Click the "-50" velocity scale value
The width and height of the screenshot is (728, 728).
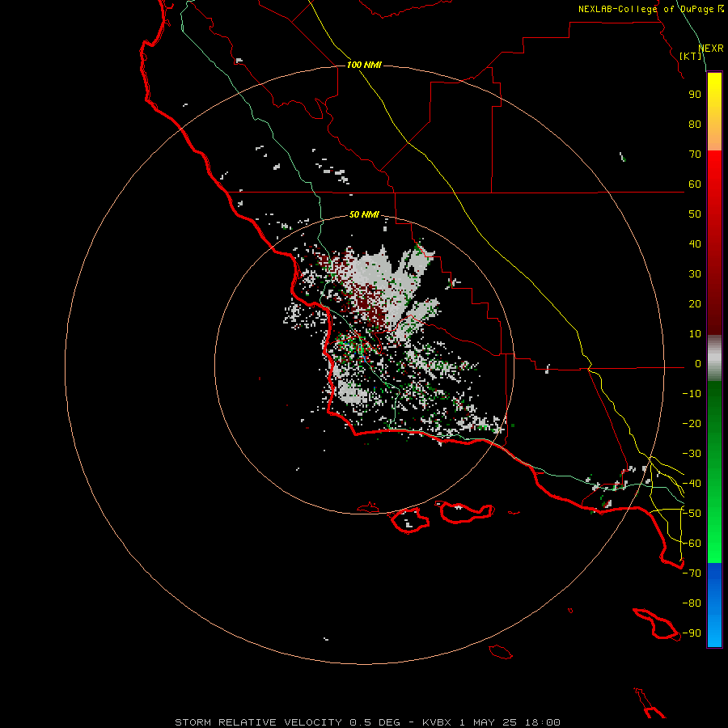pyautogui.click(x=692, y=514)
